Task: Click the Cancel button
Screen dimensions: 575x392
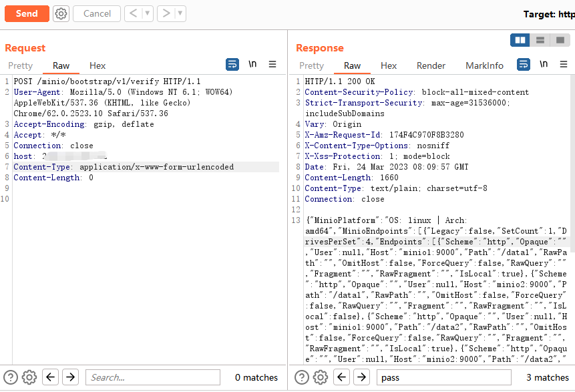Action: tap(97, 13)
